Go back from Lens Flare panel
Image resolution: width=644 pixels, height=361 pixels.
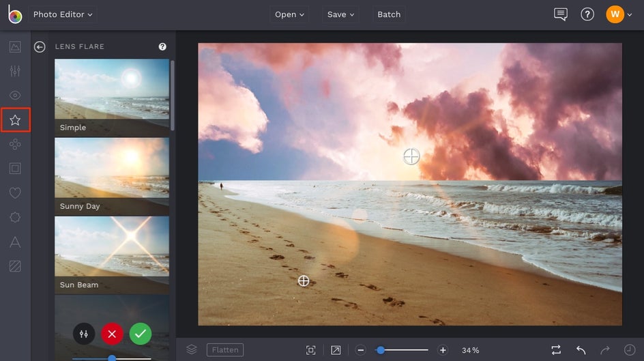click(x=40, y=47)
